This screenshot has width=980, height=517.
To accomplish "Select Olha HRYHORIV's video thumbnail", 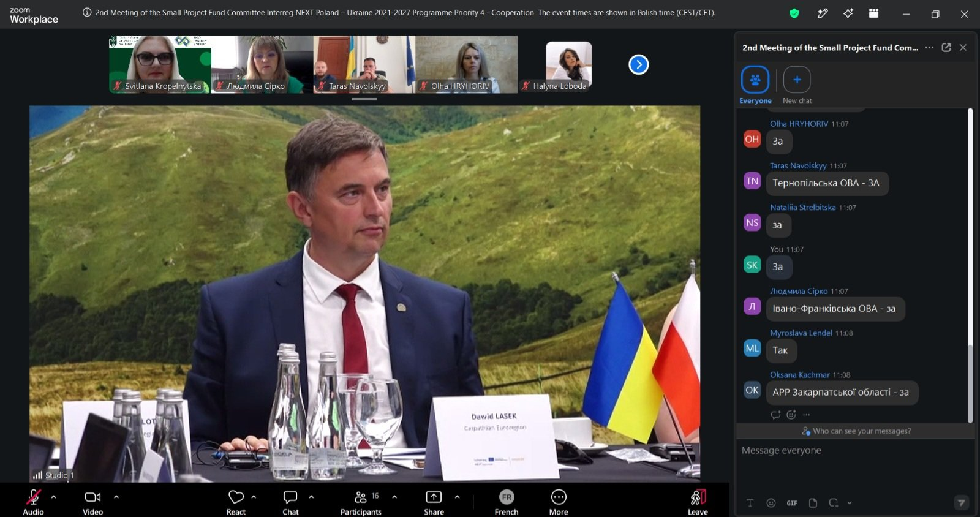I will [x=466, y=64].
